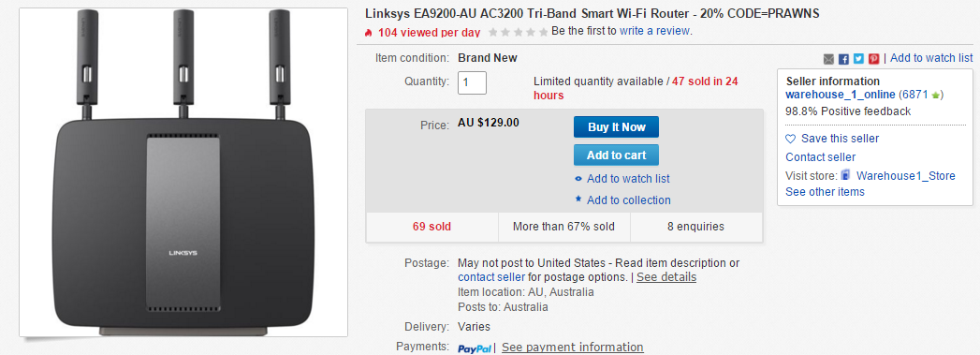
Task: Share item on Facebook icon
Action: [x=843, y=59]
